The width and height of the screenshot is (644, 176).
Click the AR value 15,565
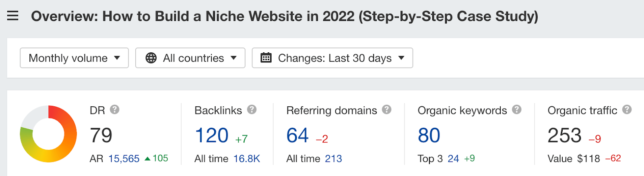coord(124,159)
